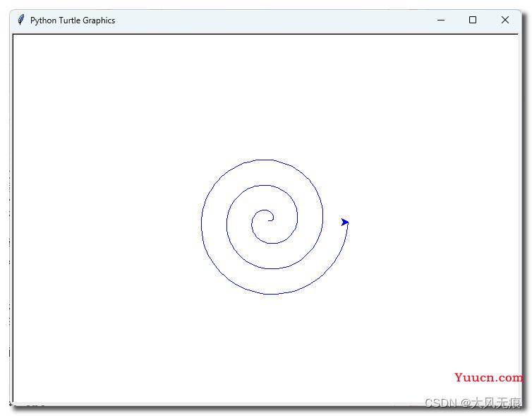Screen dimensions: 532x416
Task: Click the topmost point of the outer spiral ring
Action: click(x=263, y=160)
